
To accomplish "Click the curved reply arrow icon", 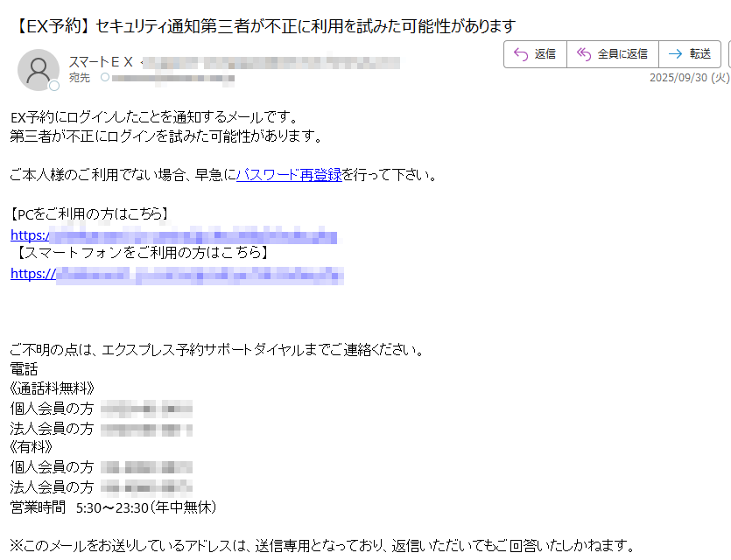I will [520, 54].
